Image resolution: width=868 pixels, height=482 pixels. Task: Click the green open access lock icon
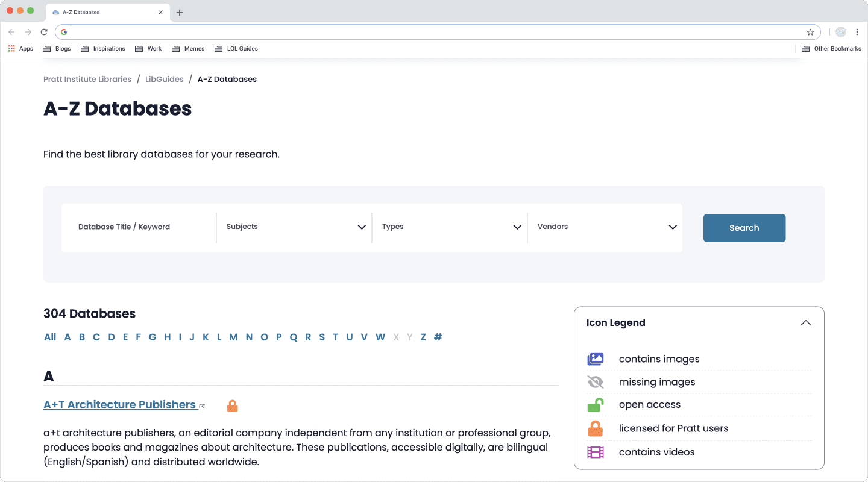click(596, 405)
